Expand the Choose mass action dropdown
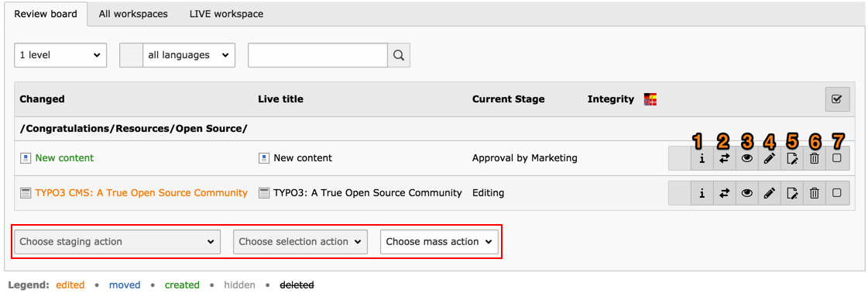Screen dimensions: 868x297 pos(439,242)
